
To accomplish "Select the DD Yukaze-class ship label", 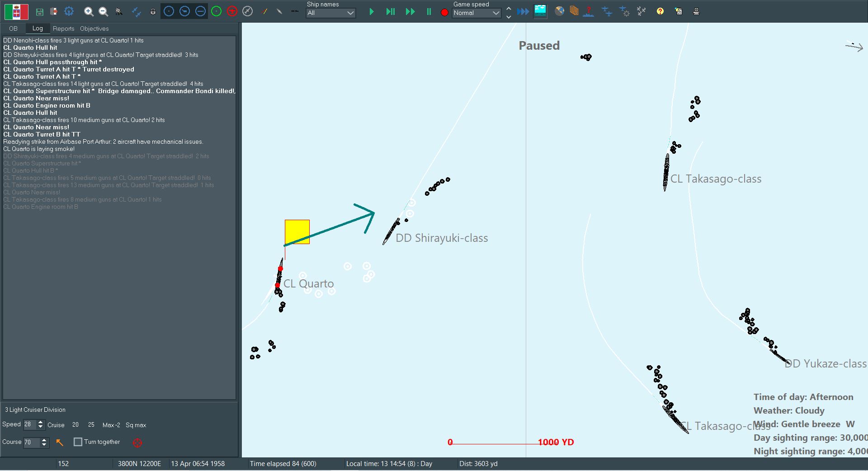I will [826, 363].
